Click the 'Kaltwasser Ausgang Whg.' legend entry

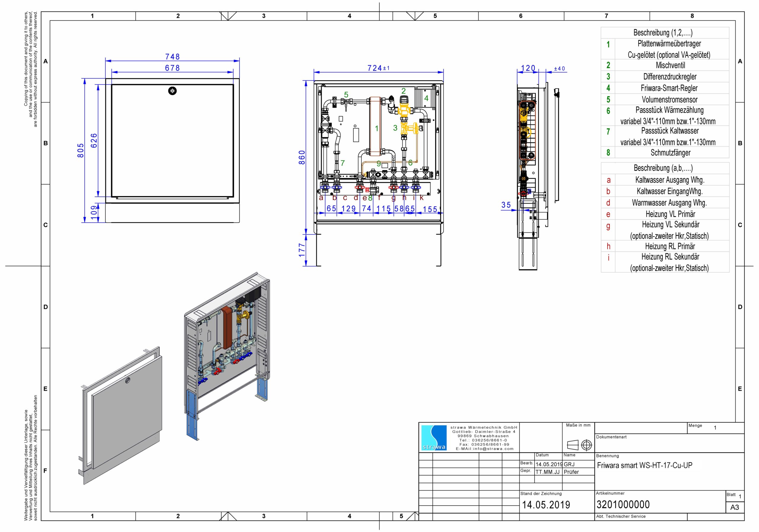[x=670, y=180]
